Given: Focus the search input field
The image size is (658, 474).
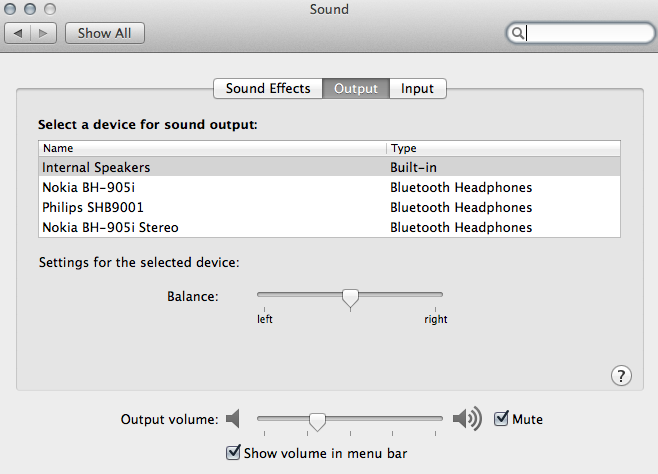Looking at the screenshot, I should point(580,33).
